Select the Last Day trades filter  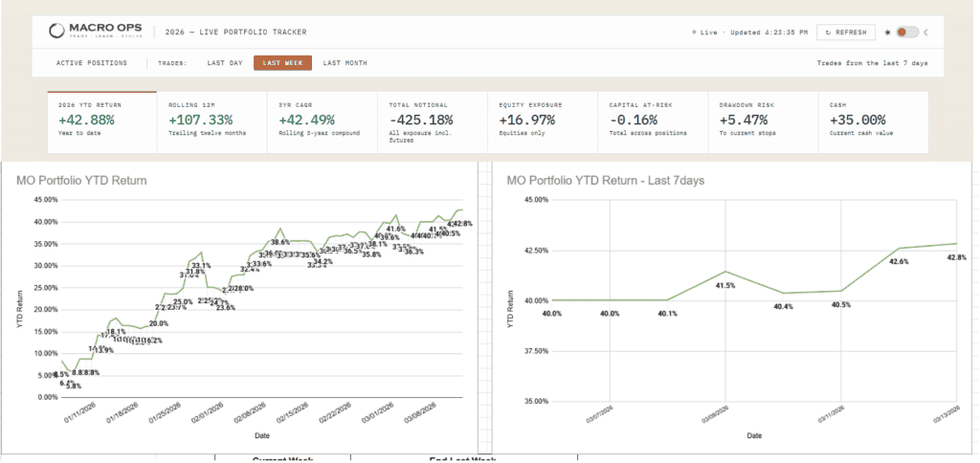tap(224, 63)
